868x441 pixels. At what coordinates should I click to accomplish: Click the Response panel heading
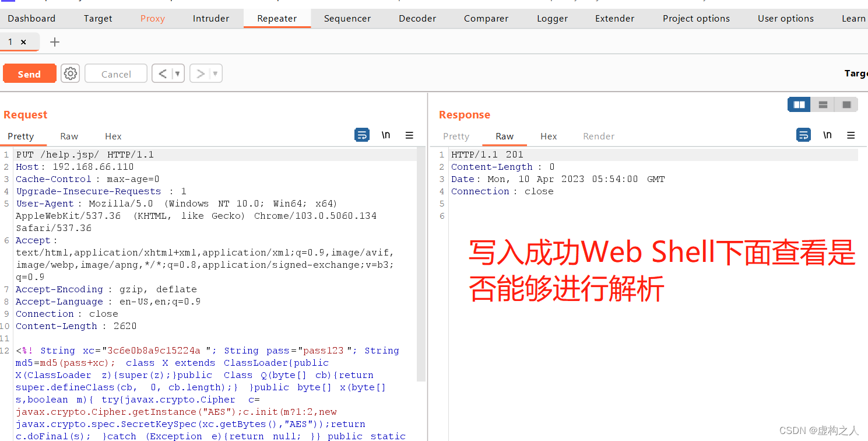point(465,115)
